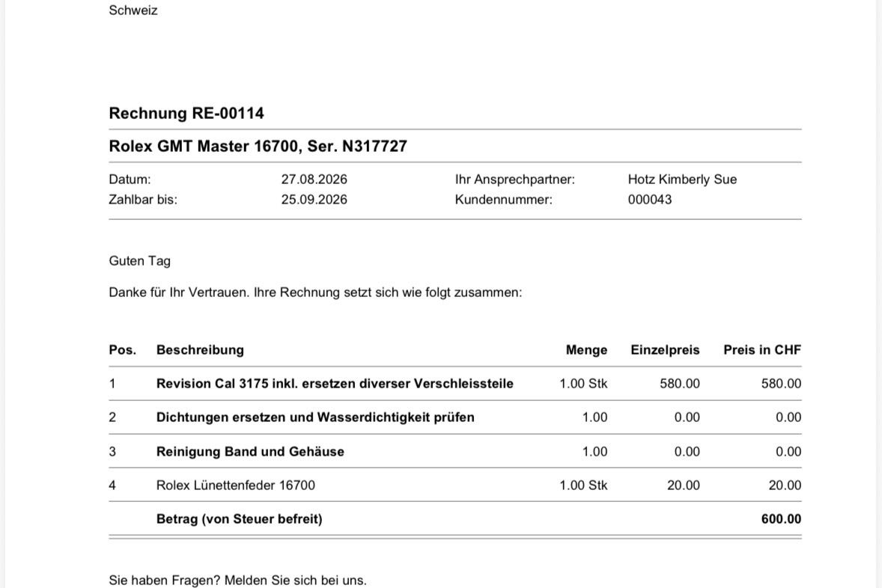Click the sentence starting "Danke für Ihr Vertrauen"
The width and height of the screenshot is (882, 588).
[315, 293]
